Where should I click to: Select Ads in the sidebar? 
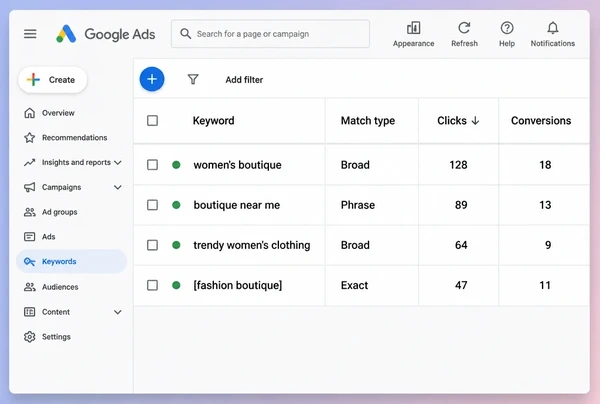[49, 237]
